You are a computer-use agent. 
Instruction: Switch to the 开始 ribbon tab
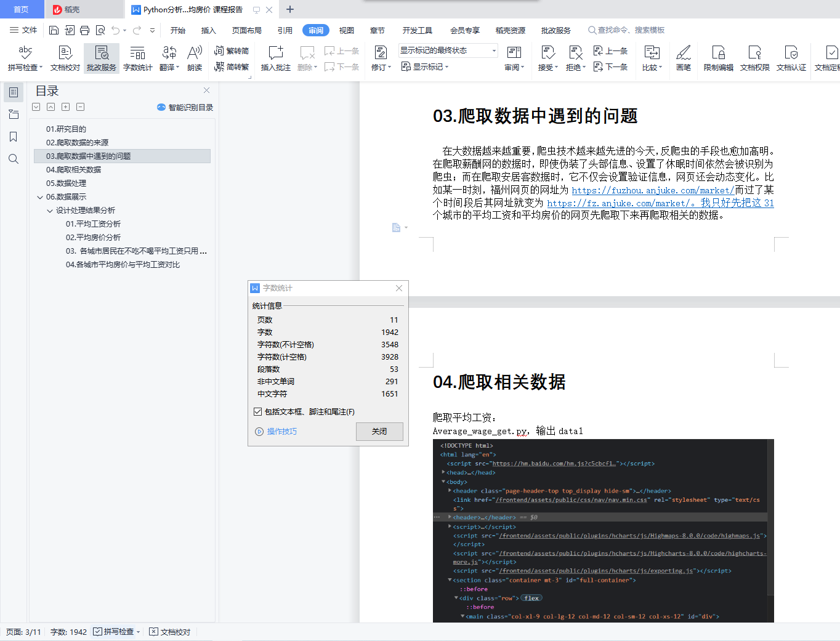point(178,30)
